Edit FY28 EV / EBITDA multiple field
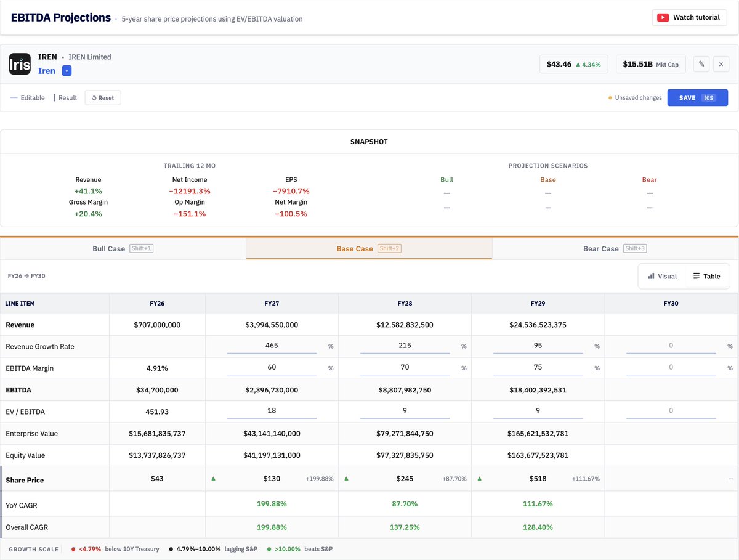This screenshot has height=560, width=739. pos(405,411)
